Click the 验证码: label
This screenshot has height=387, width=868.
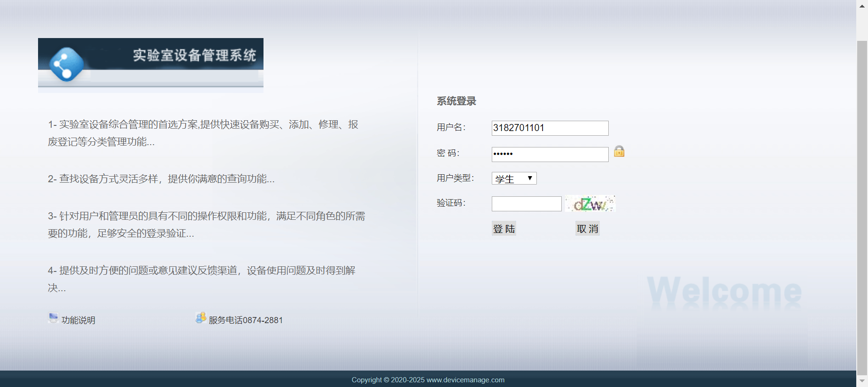451,203
